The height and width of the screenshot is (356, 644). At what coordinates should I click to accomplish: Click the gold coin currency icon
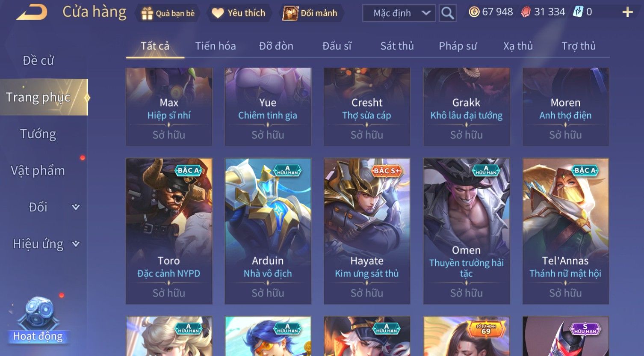pyautogui.click(x=474, y=12)
